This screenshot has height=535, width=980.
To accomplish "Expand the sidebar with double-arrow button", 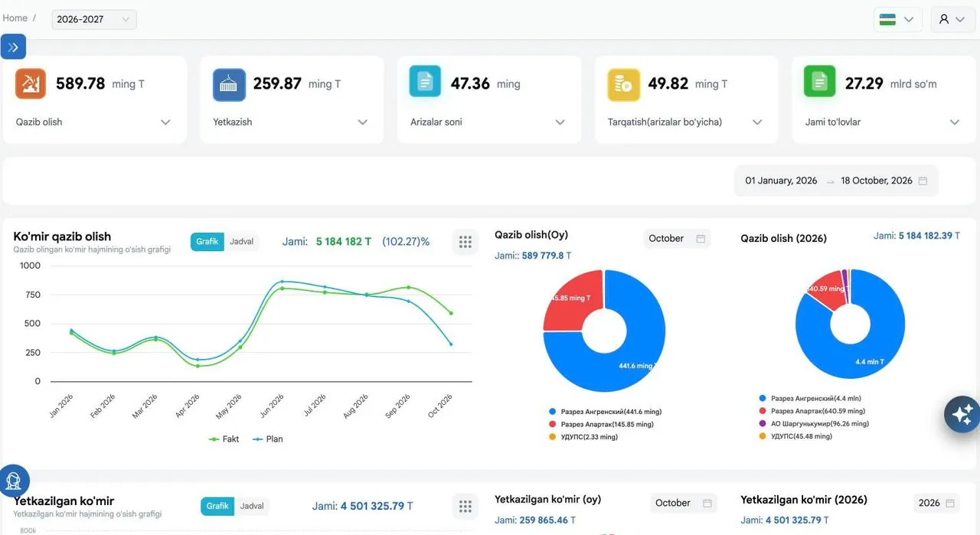I will [13, 47].
